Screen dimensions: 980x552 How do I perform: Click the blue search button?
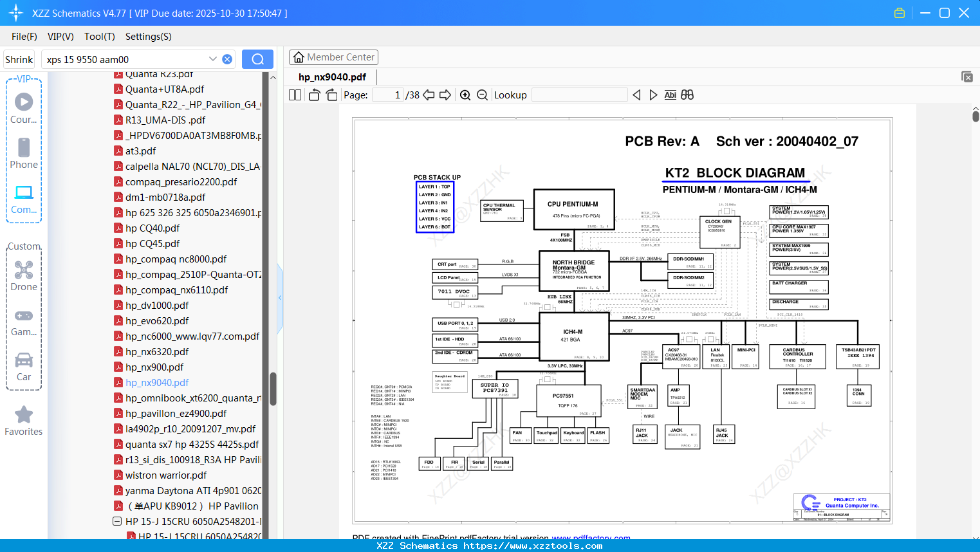pyautogui.click(x=257, y=59)
